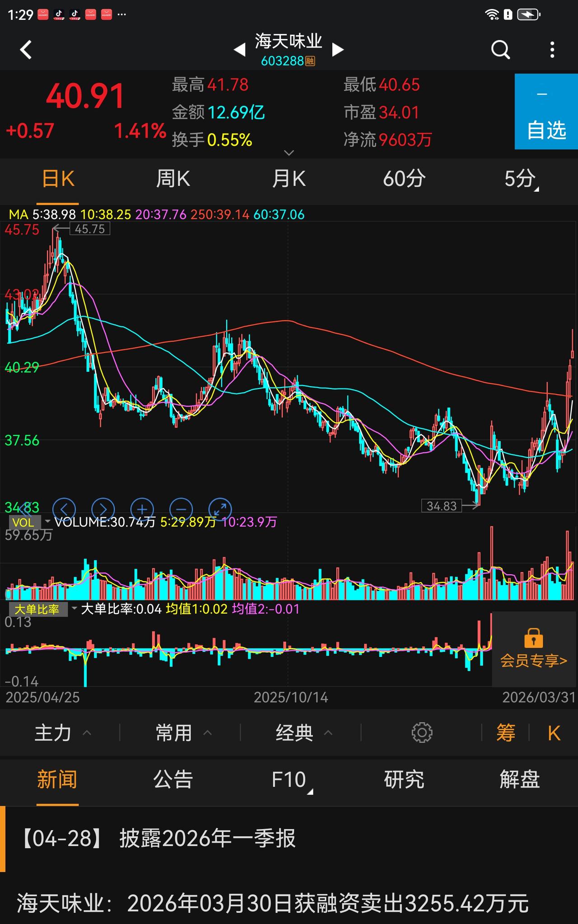Open the 会员专享> membership link
This screenshot has width=578, height=924.
[534, 661]
